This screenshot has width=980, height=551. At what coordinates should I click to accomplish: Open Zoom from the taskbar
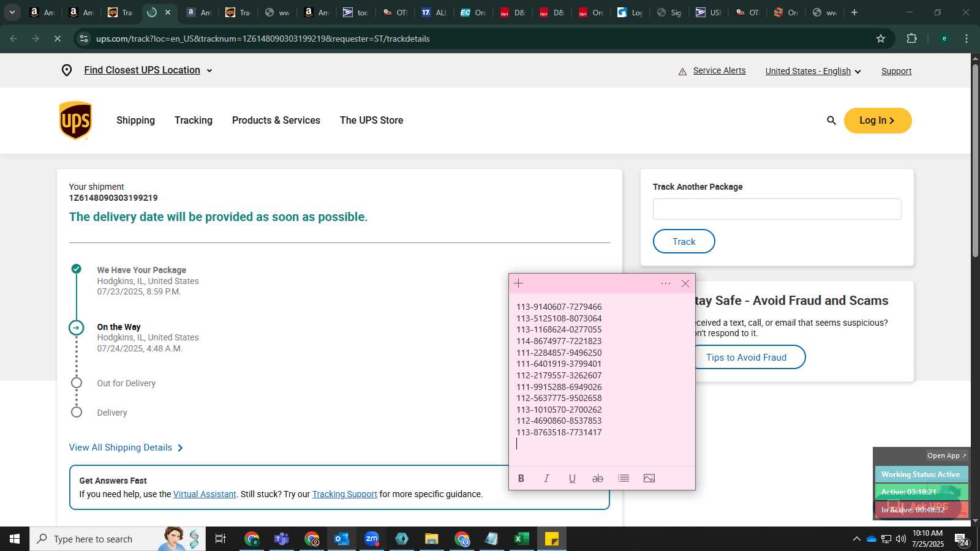[372, 539]
